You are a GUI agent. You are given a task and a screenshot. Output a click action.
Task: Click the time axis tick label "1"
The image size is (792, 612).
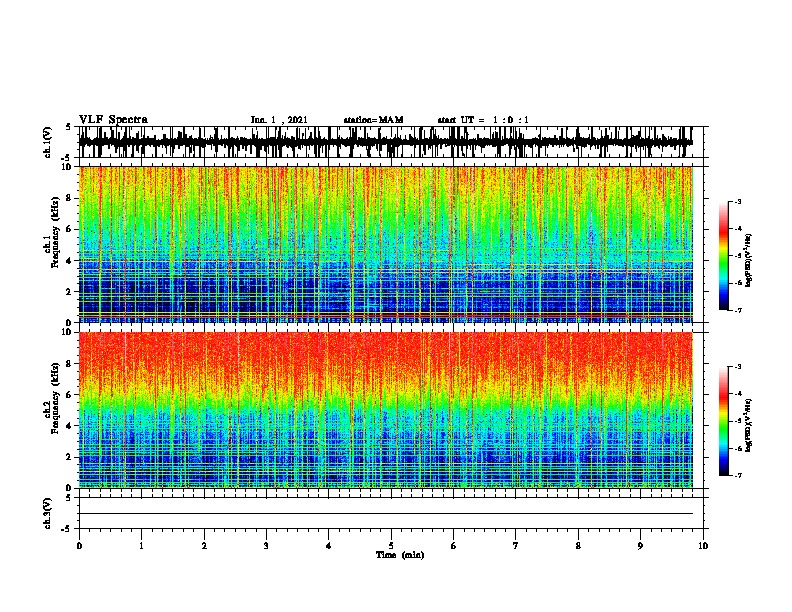click(x=141, y=546)
